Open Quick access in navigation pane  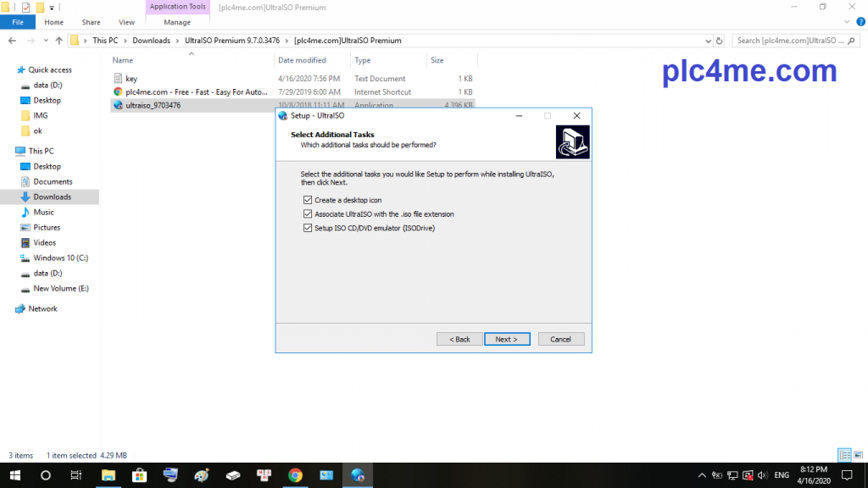(50, 69)
